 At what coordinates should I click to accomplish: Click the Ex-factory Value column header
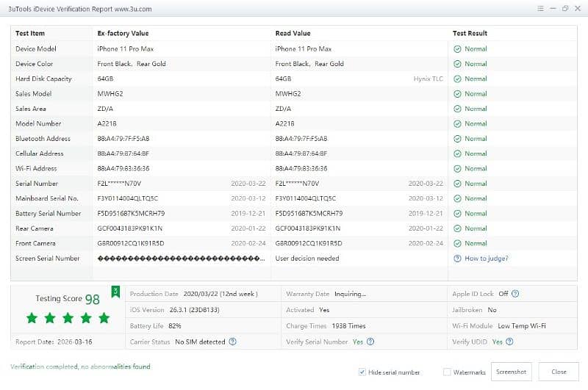[x=123, y=34]
